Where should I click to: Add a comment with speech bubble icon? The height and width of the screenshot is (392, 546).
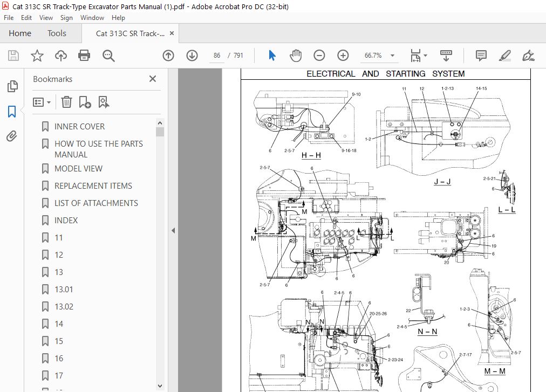pyautogui.click(x=481, y=56)
